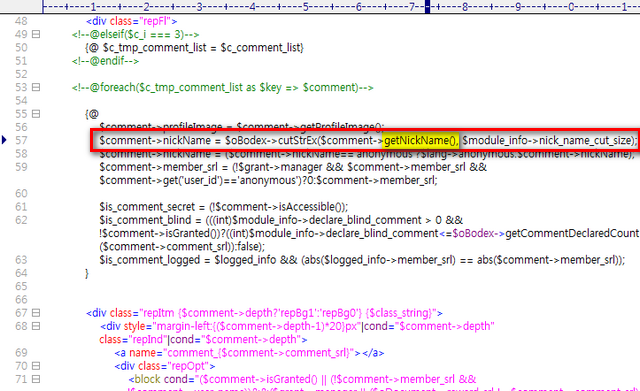Viewport: 640px width, 391px height.
Task: Click getCommentDeclaredCount text
Action: (x=572, y=233)
